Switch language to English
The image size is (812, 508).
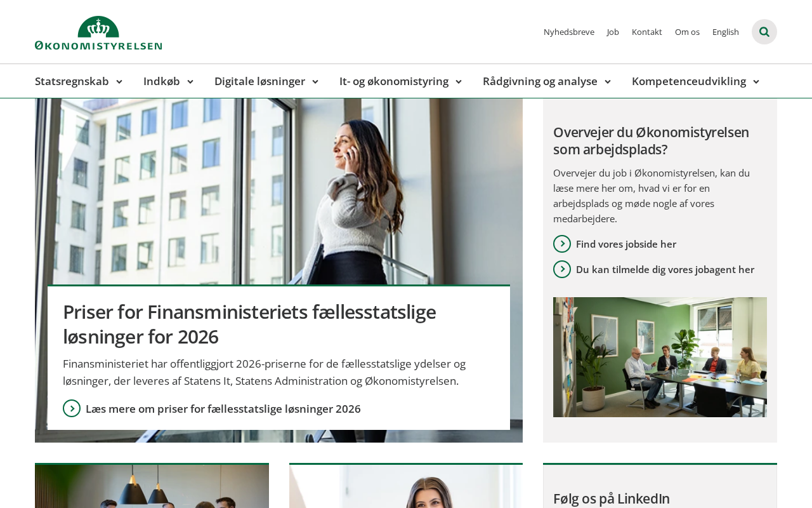(726, 32)
